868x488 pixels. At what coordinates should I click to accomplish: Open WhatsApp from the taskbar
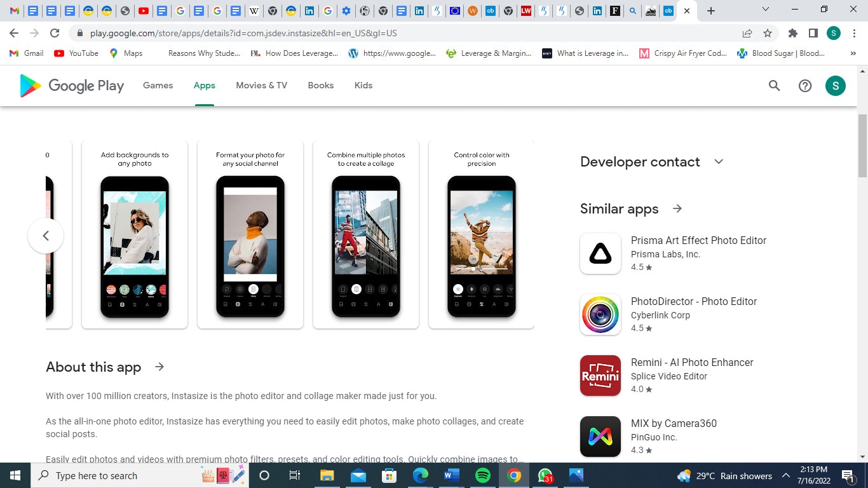pos(545,475)
